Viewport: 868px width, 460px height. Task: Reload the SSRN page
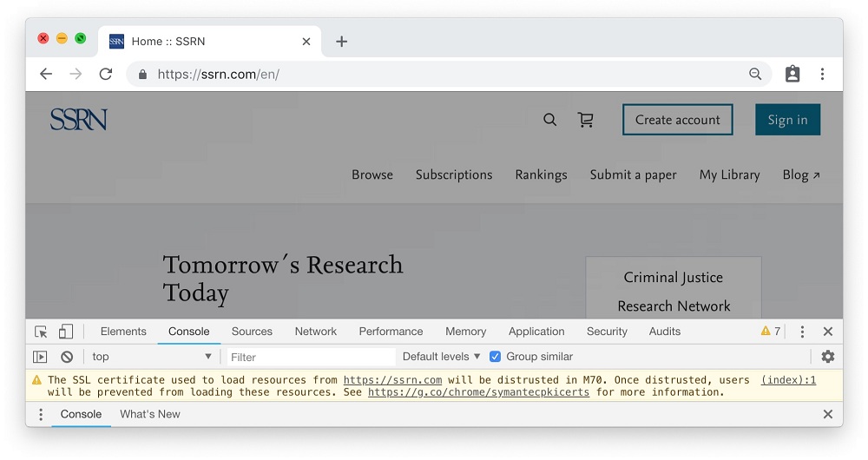pyautogui.click(x=106, y=74)
